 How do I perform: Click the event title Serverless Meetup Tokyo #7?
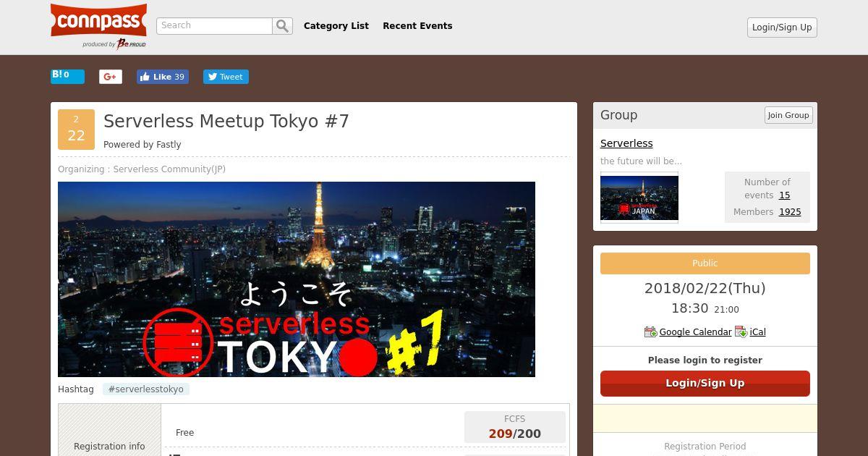point(226,121)
